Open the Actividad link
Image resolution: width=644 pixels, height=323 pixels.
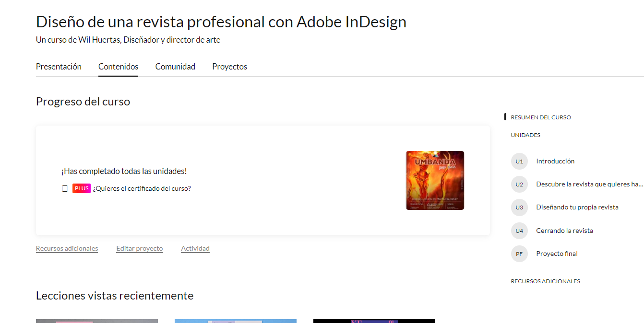pyautogui.click(x=195, y=248)
